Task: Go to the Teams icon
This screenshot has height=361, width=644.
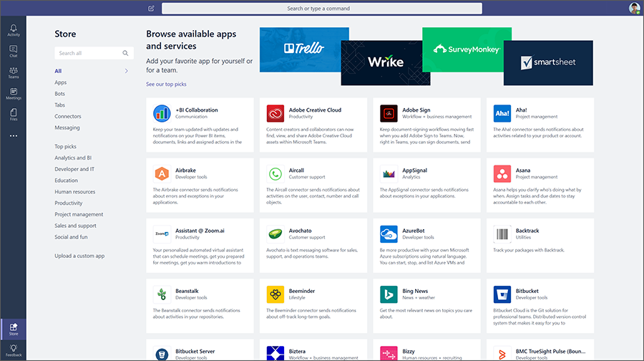Action: pos(13,72)
